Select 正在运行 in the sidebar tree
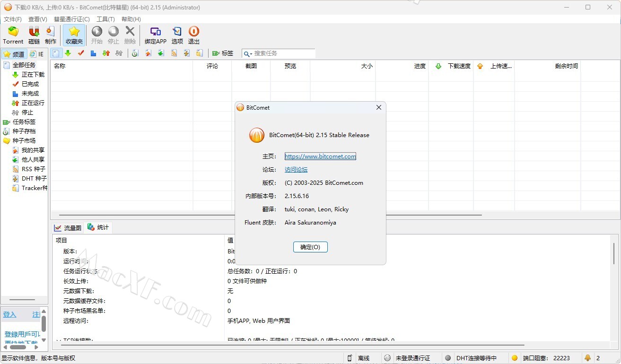 33,103
